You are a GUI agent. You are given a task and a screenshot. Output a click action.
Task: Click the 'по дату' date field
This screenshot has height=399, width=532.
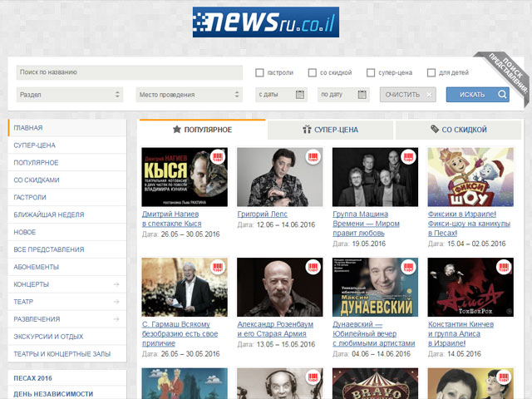coord(343,95)
